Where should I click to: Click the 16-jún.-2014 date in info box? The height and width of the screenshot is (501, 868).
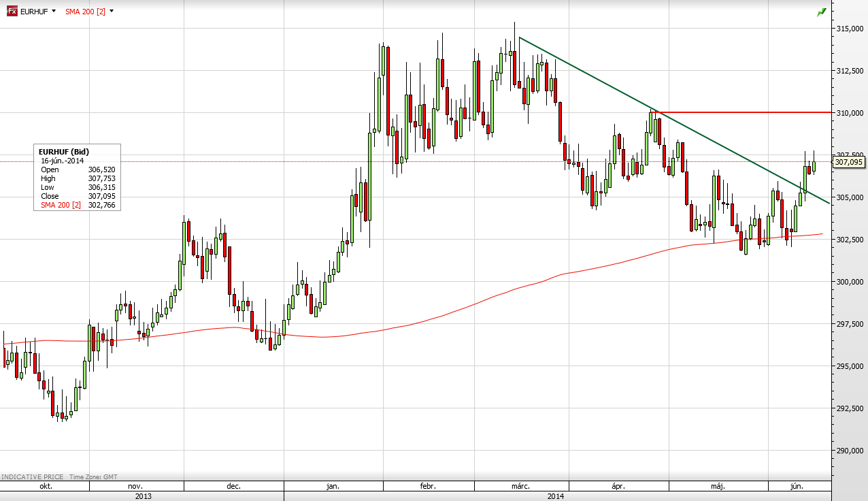63,161
